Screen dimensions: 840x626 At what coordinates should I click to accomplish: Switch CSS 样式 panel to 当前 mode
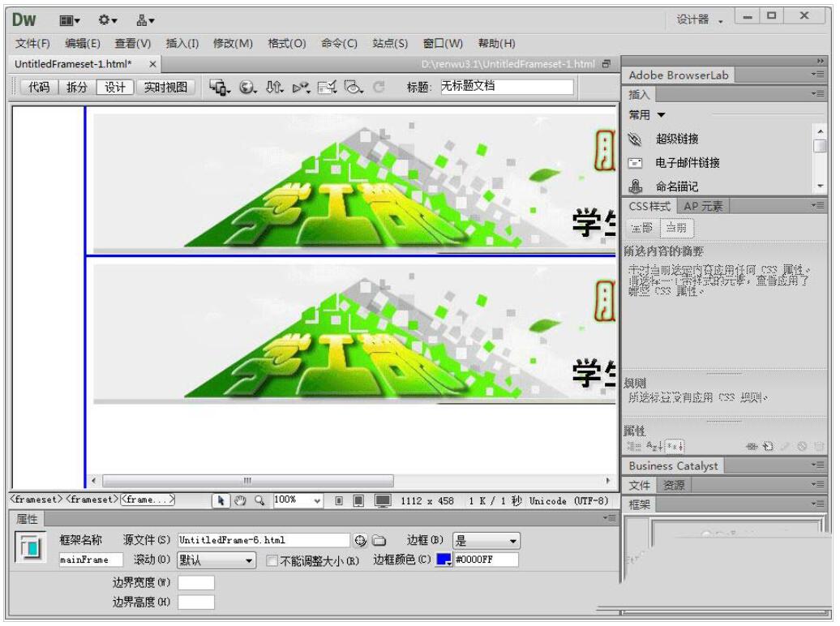679,229
